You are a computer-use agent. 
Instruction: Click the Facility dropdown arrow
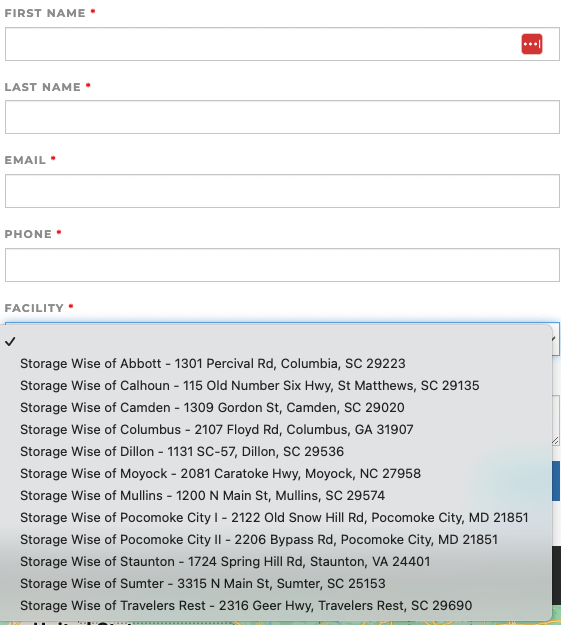coord(554,339)
